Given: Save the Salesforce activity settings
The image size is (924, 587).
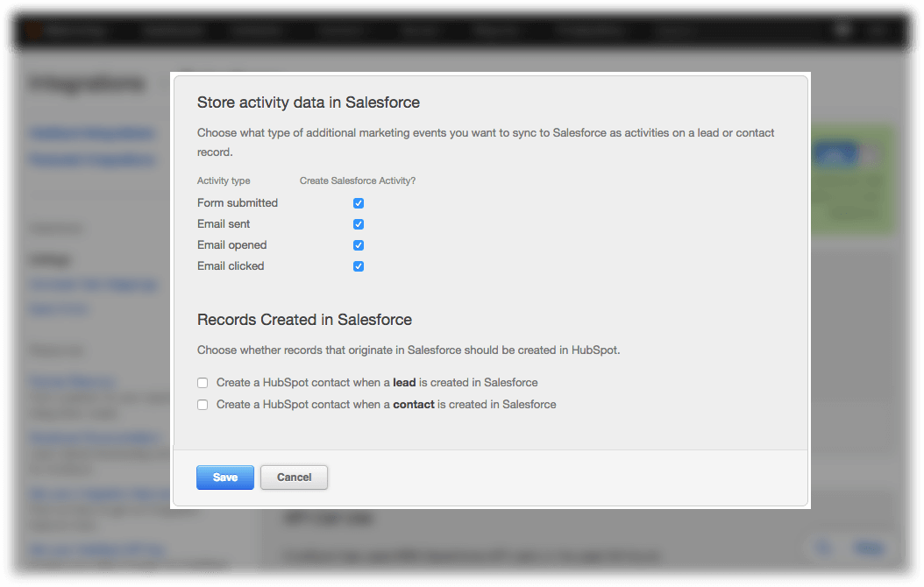Looking at the screenshot, I should pyautogui.click(x=225, y=477).
